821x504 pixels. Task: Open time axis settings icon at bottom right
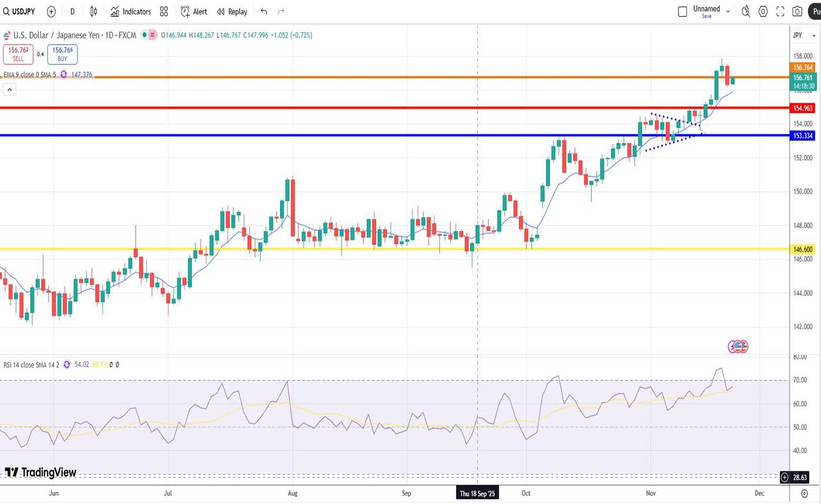[x=804, y=493]
